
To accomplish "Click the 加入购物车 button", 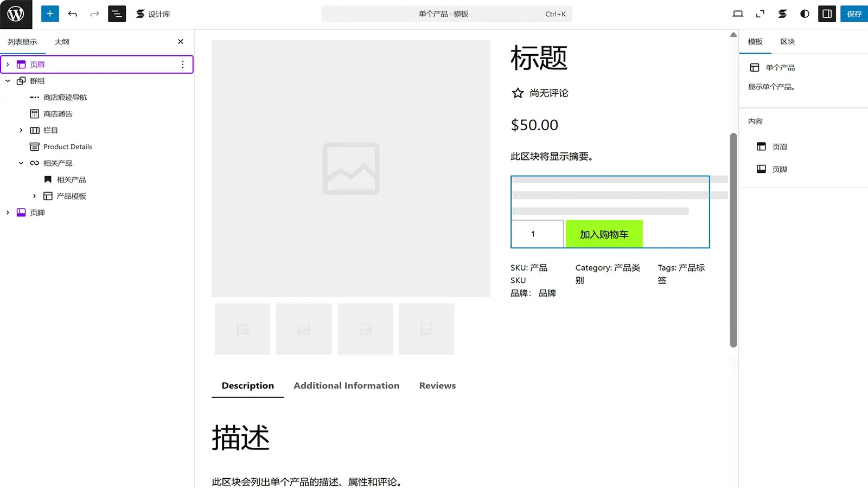I will pyautogui.click(x=604, y=234).
